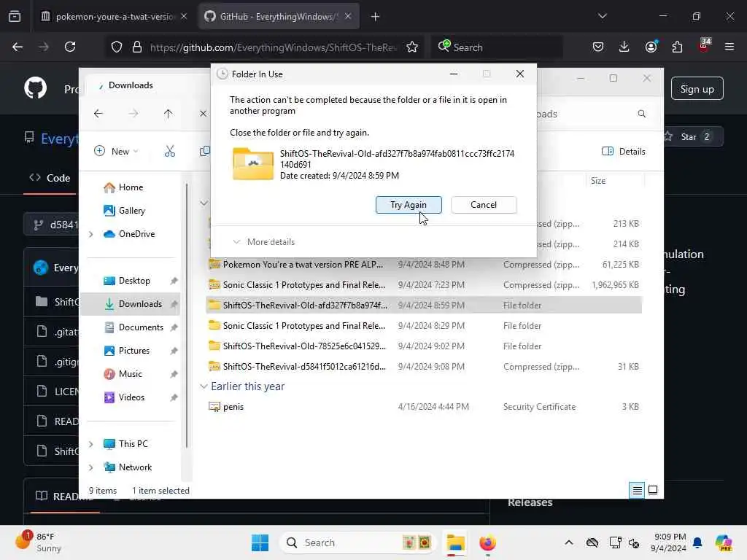
Task: Open the Firefox hamburger menu
Action: (729, 47)
